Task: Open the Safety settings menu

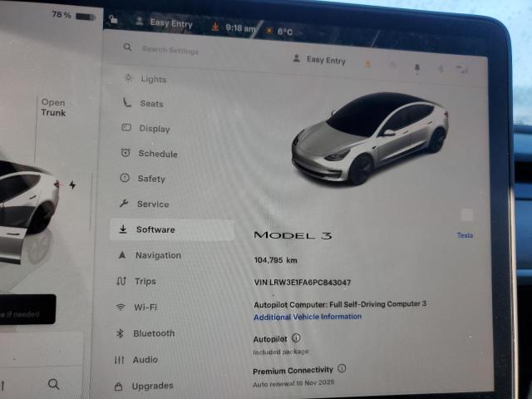Action: (x=142, y=179)
